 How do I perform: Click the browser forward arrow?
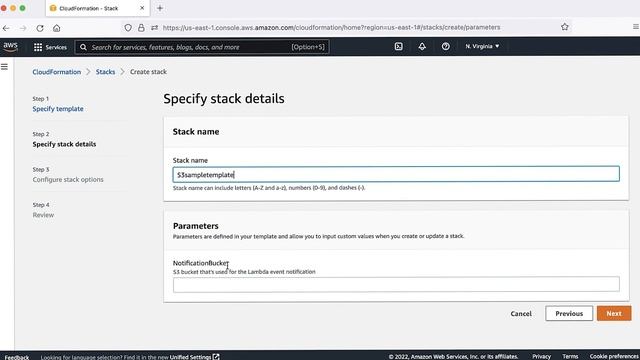pos(23,28)
